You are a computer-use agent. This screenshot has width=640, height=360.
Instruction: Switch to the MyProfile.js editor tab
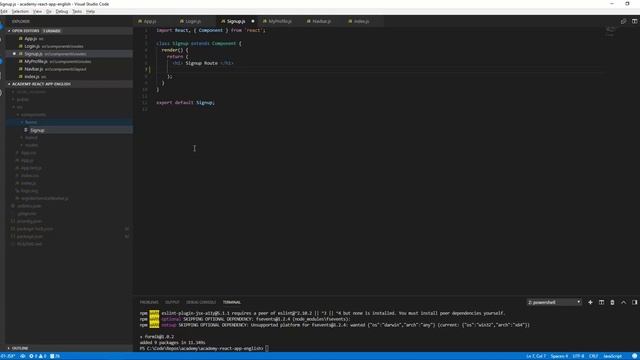point(280,21)
